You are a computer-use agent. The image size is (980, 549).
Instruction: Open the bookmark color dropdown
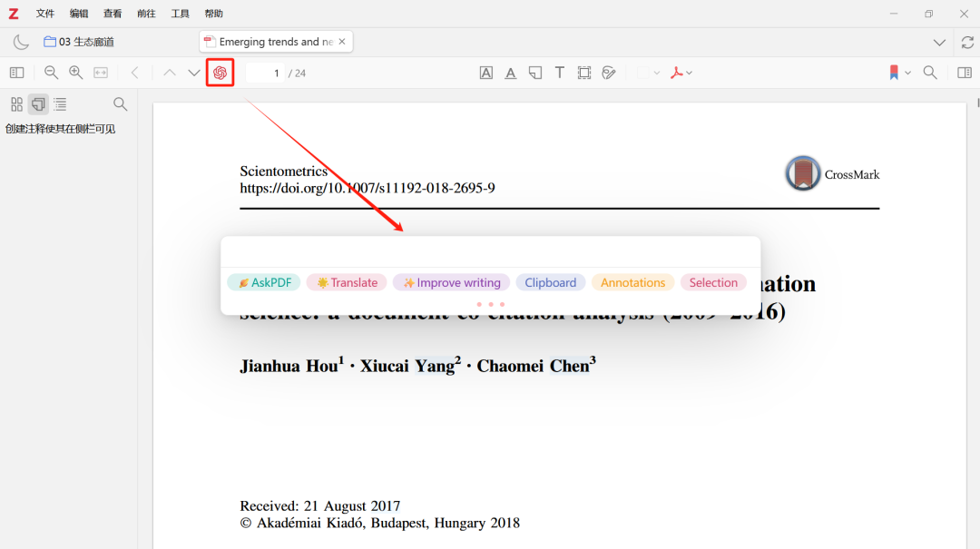point(899,73)
